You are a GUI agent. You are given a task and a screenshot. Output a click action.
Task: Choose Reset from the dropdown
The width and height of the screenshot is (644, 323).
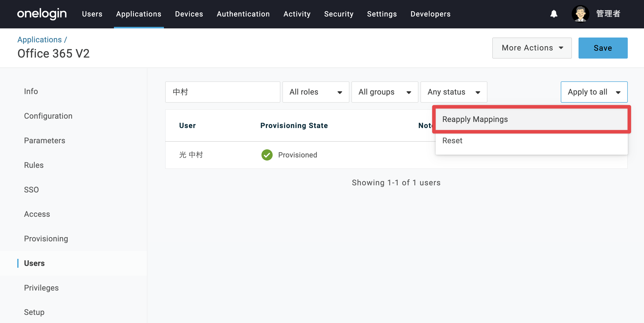(x=532, y=140)
